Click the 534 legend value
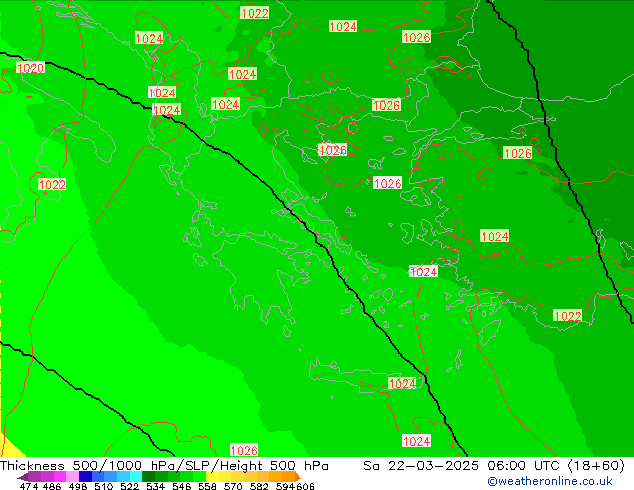The height and width of the screenshot is (490, 634). 156,486
